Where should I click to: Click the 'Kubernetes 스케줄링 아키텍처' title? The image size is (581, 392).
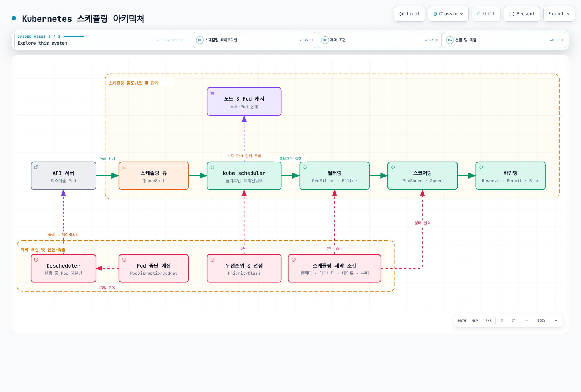[x=83, y=19]
